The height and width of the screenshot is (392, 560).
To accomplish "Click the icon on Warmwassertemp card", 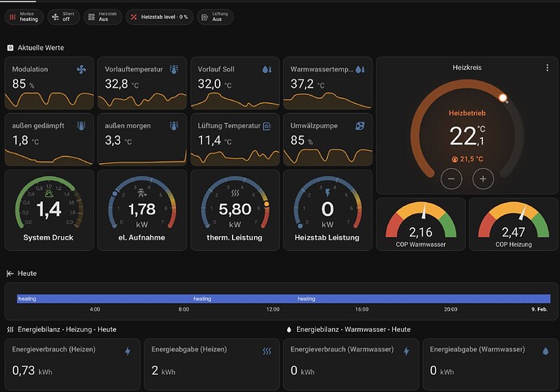I will click(360, 69).
